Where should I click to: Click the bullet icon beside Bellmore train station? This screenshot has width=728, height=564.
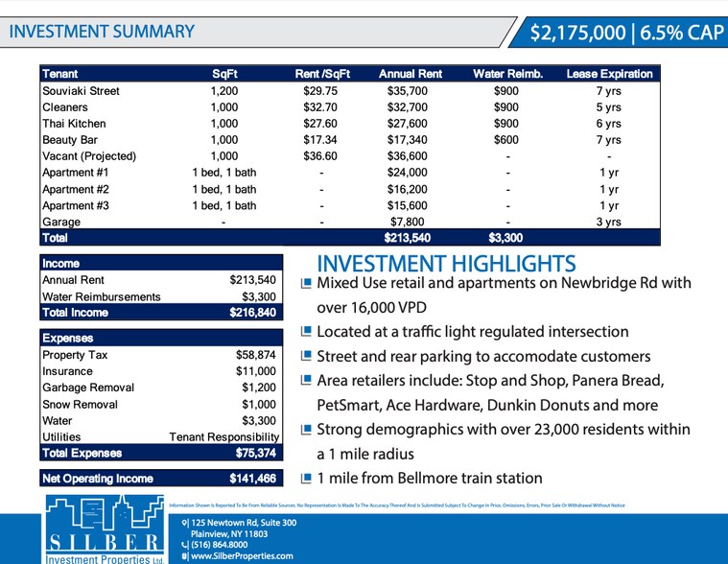(x=306, y=478)
